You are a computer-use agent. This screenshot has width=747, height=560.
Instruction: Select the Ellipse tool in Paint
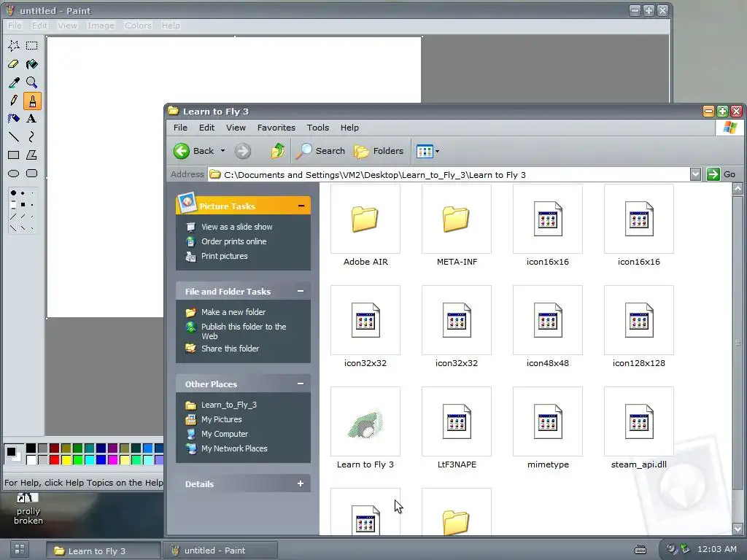click(14, 174)
